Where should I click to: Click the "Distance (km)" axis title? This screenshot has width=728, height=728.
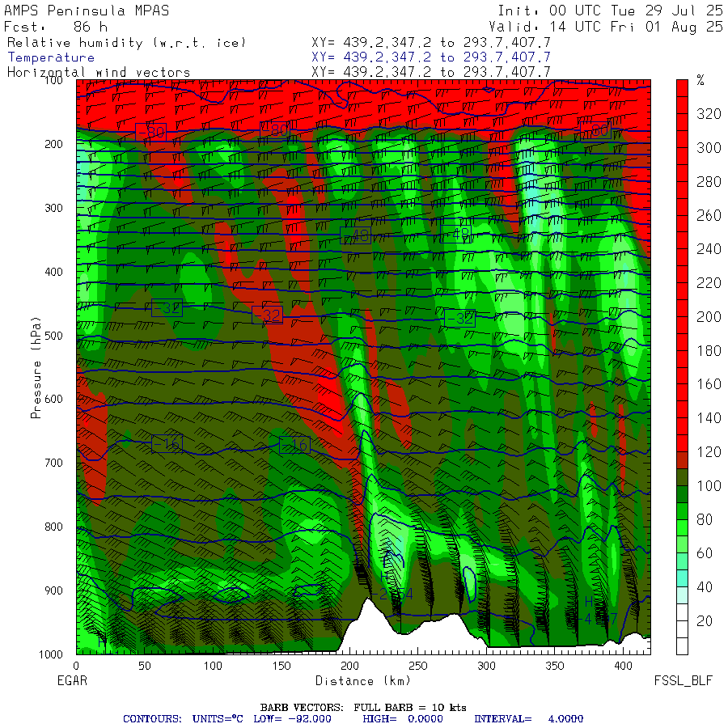pyautogui.click(x=363, y=680)
